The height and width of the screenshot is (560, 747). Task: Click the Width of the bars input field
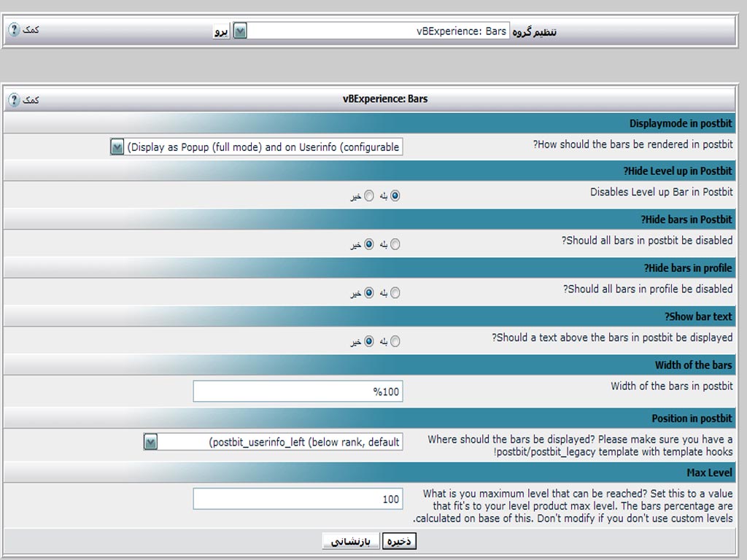coord(298,392)
